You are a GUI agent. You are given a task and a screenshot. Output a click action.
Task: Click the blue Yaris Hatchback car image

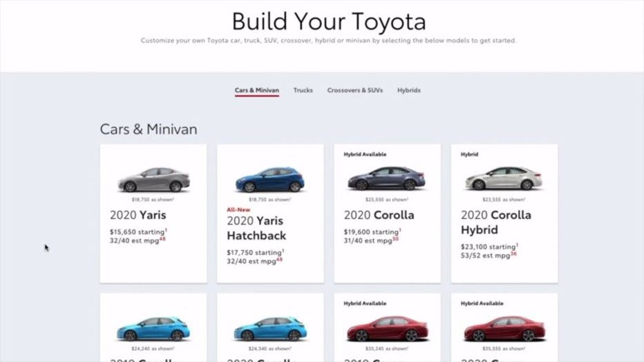click(270, 180)
